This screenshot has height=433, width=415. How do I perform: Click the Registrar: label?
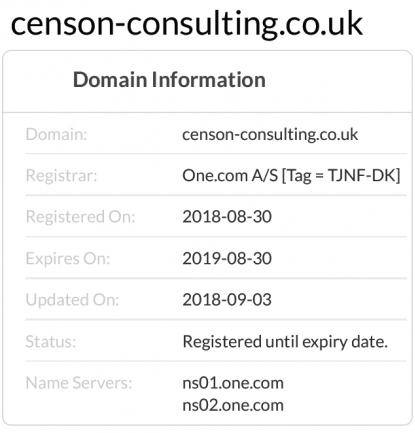coord(61,176)
